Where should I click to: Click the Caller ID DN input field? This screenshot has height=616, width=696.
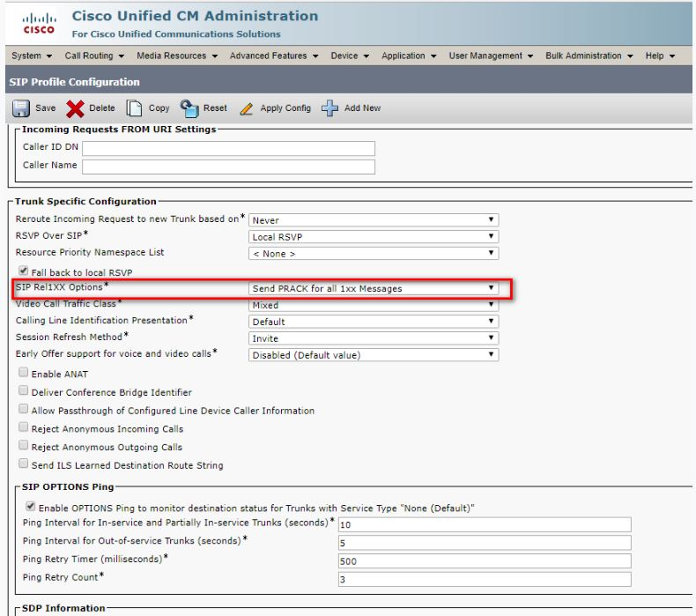228,148
